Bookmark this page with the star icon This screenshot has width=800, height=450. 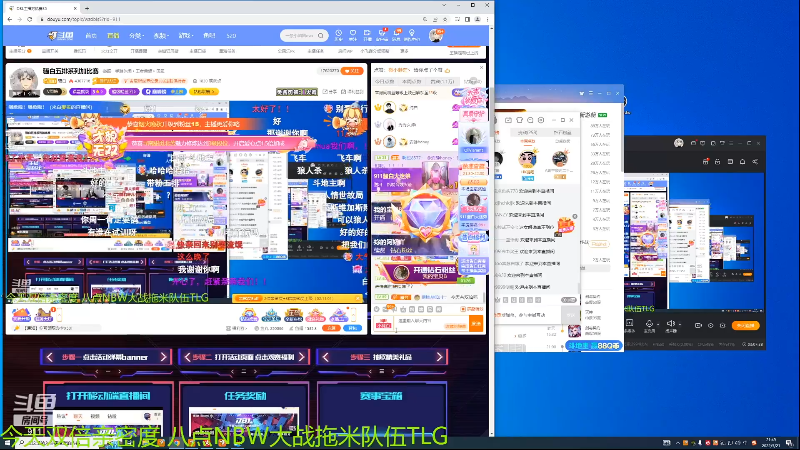tap(445, 19)
